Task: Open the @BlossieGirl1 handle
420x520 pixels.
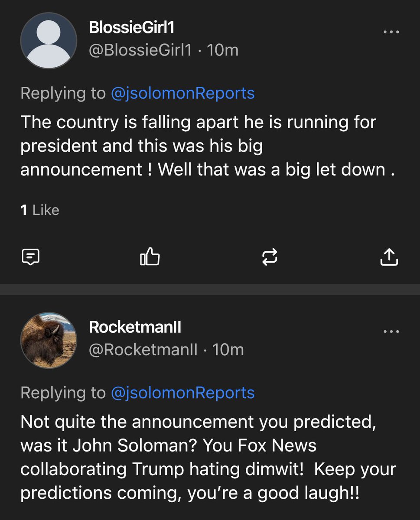Action: pyautogui.click(x=140, y=50)
